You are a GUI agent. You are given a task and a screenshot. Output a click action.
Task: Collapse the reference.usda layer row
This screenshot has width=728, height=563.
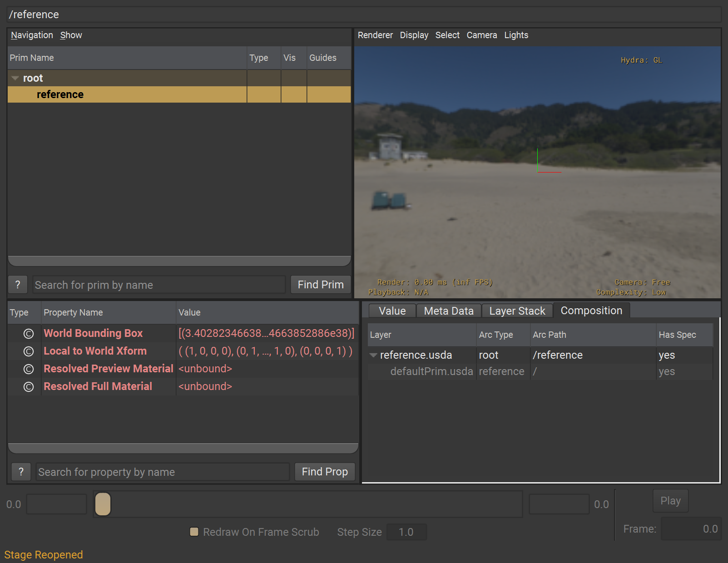click(x=373, y=355)
